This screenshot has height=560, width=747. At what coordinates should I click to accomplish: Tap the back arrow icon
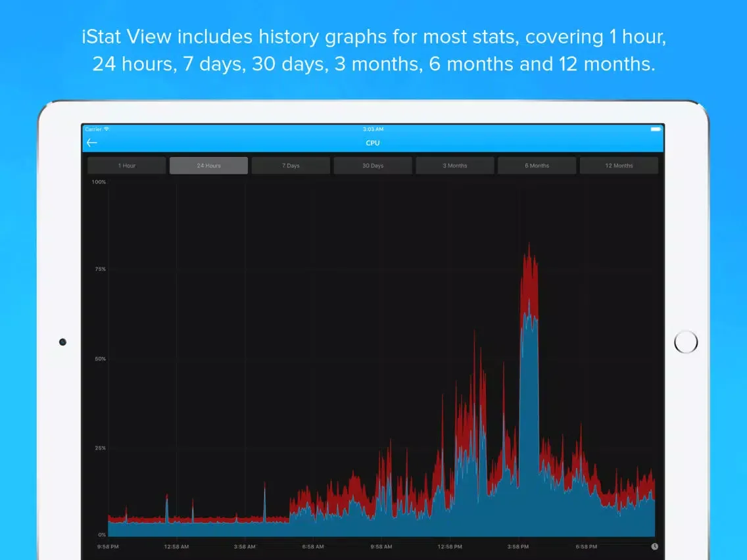coord(92,143)
